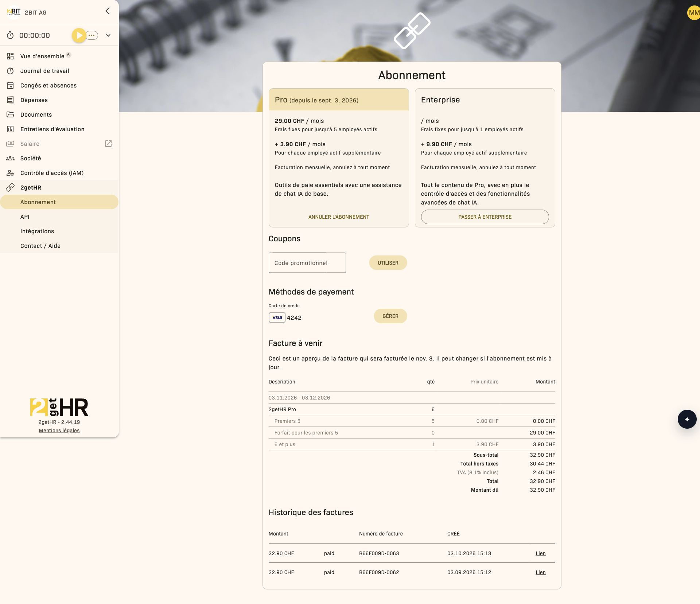
Task: Click the 2getHR logo in sidebar
Action: (x=59, y=407)
